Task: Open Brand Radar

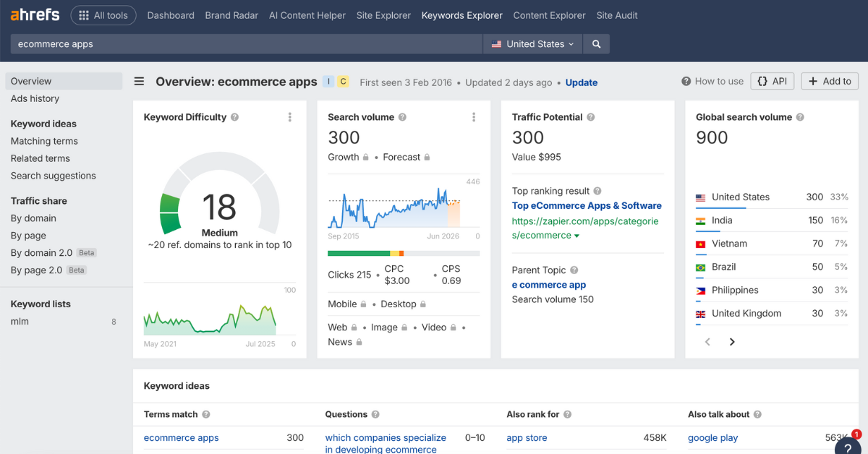Action: [231, 15]
